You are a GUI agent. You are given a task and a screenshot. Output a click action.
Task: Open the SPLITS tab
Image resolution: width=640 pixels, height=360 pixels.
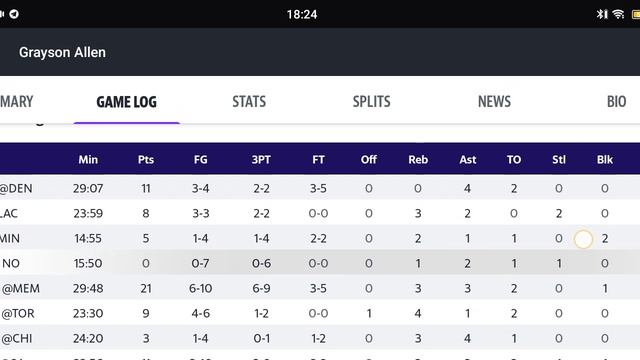click(371, 101)
